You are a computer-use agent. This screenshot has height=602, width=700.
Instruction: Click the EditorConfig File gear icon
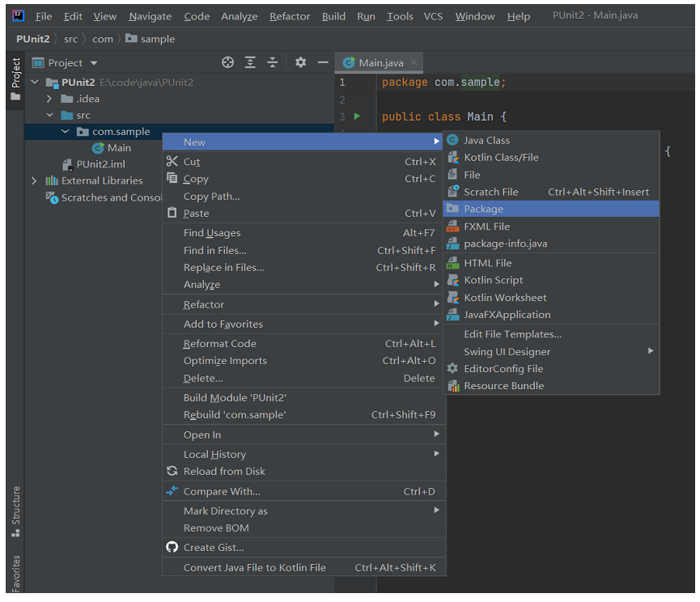point(452,368)
